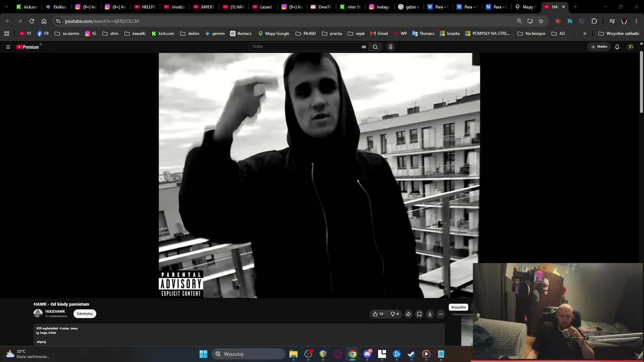Open Opera GX from the taskbar
This screenshot has height=362, width=644.
pyautogui.click(x=338, y=354)
